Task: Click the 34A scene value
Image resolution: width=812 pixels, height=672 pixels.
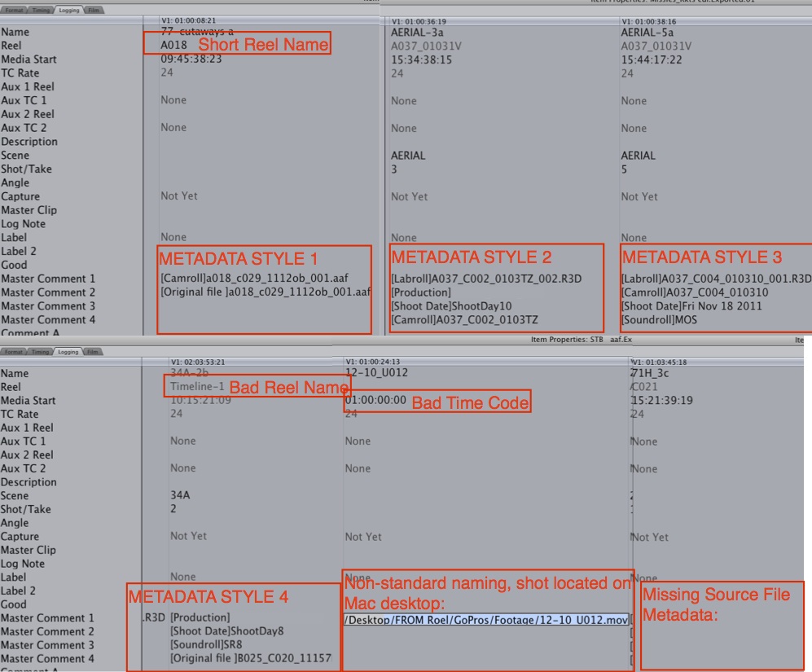Action: coord(181,495)
